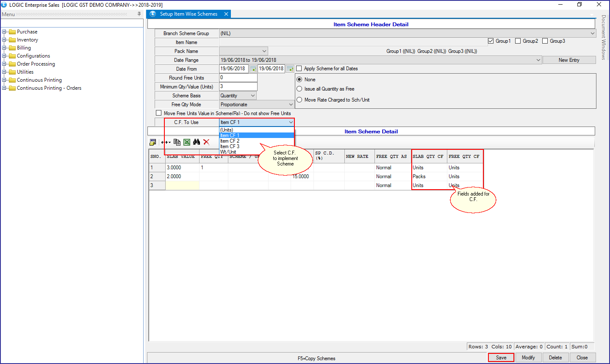Pin the Menu panel

[x=139, y=14]
